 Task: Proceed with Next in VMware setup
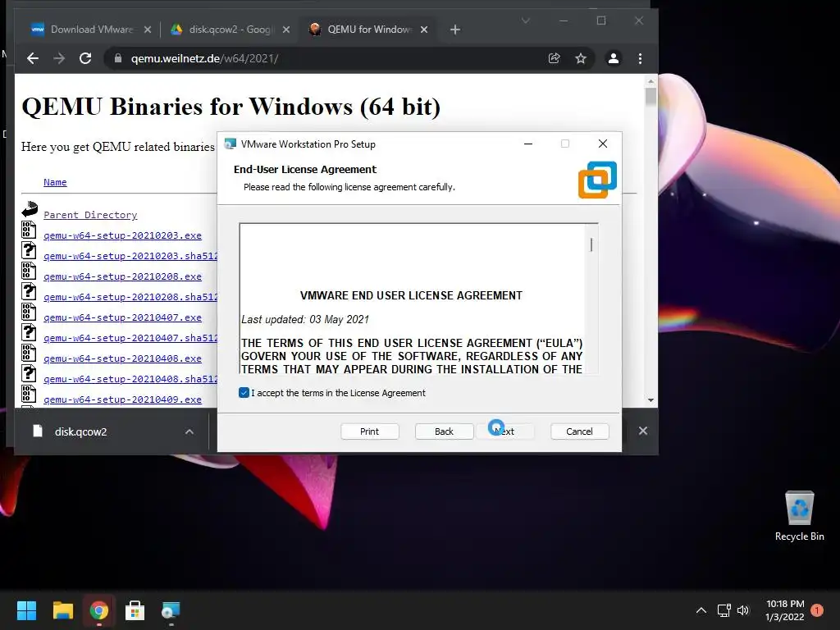point(505,431)
